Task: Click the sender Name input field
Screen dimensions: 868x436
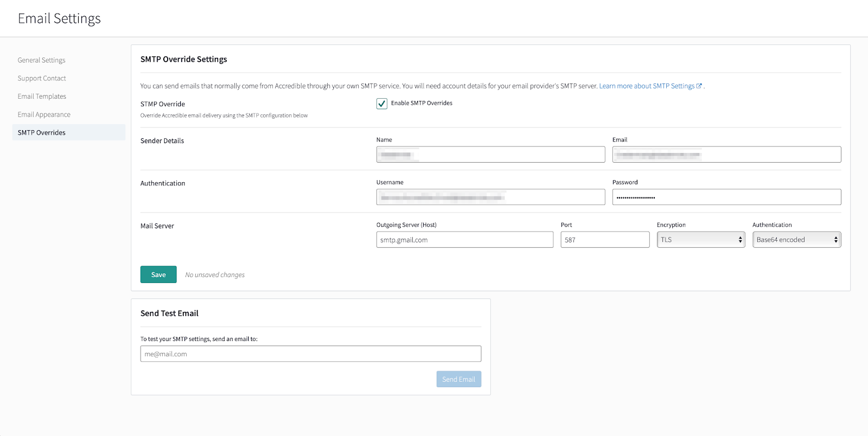Action: point(490,155)
